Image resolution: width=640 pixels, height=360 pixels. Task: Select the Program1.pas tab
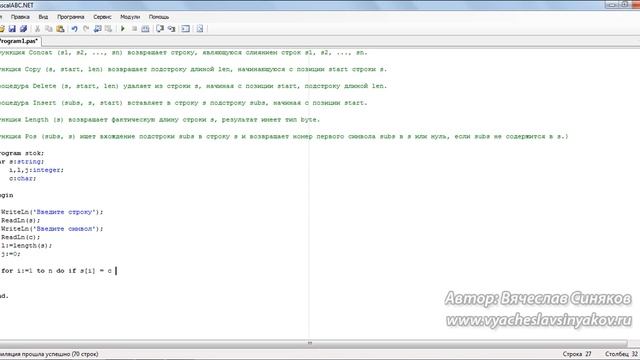click(19, 41)
